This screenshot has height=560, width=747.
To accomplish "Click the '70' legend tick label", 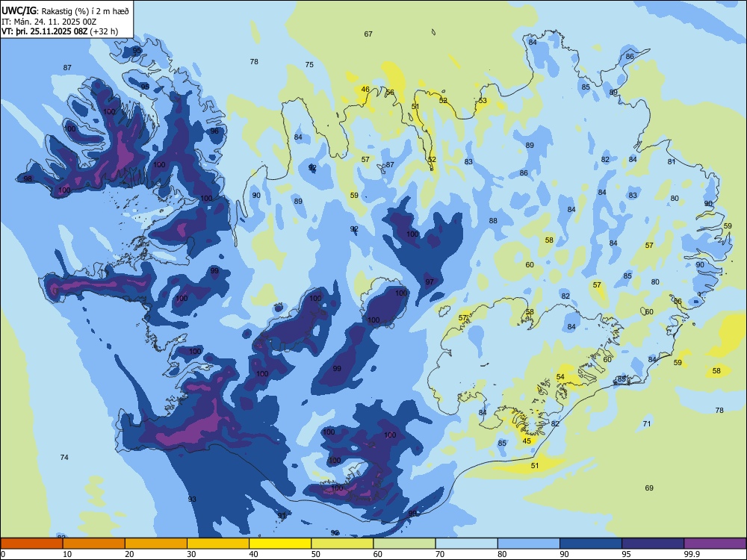I will (440, 554).
